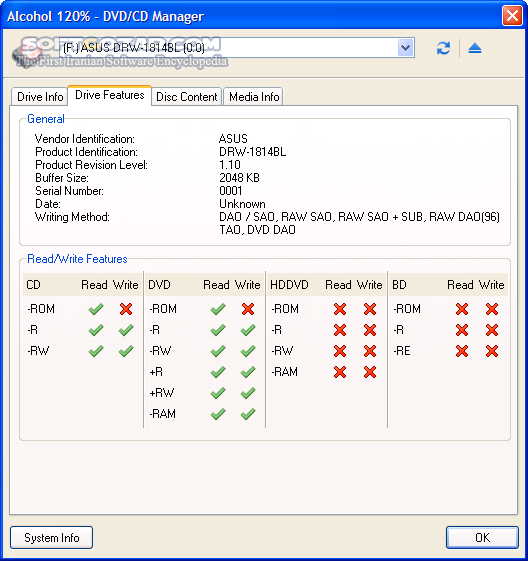Click the refresh drive list icon
The width and height of the screenshot is (528, 561).
[443, 48]
